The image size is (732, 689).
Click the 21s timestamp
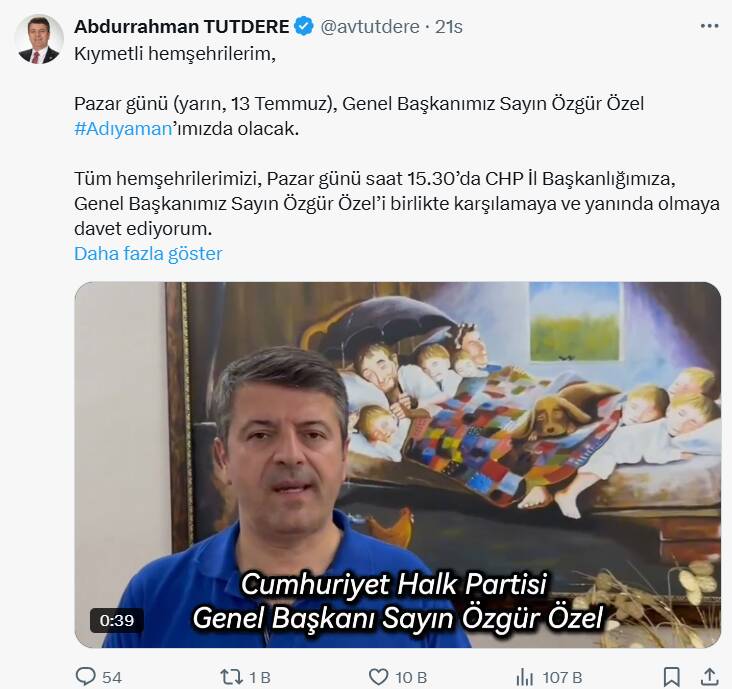449,27
